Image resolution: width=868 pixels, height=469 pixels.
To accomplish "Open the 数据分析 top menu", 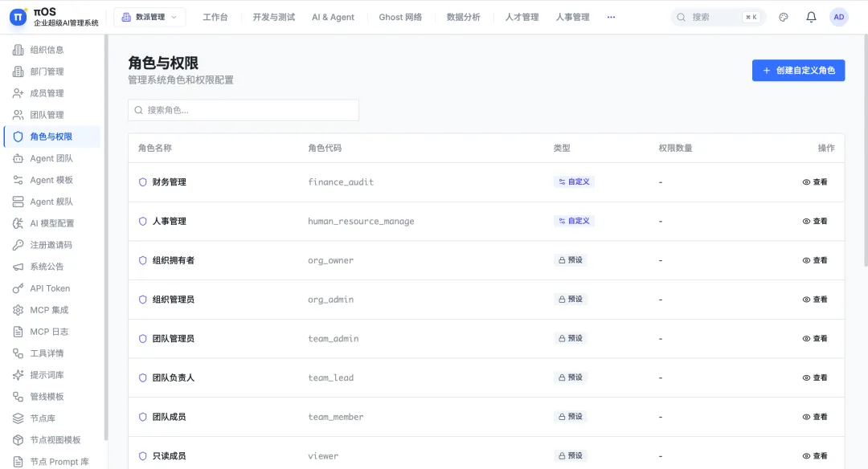I will point(464,17).
